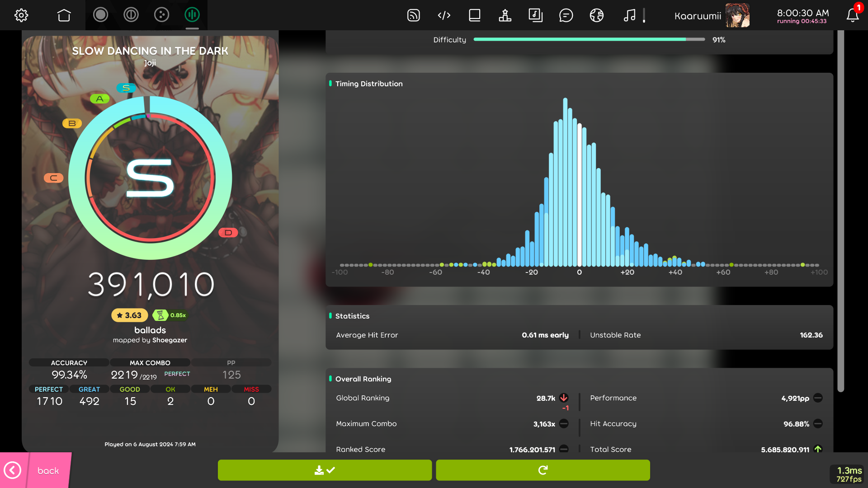Viewport: 868px width, 488px height.
Task: Click the GREAT count 492
Action: [90, 401]
